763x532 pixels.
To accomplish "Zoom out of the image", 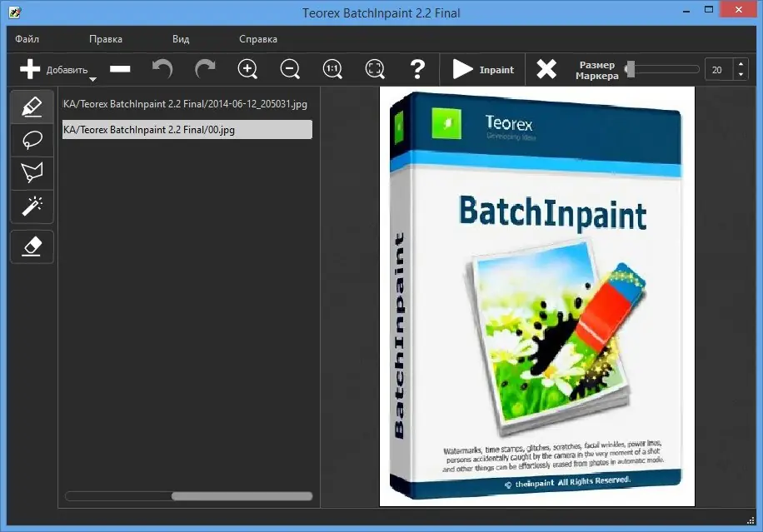I will coord(290,69).
